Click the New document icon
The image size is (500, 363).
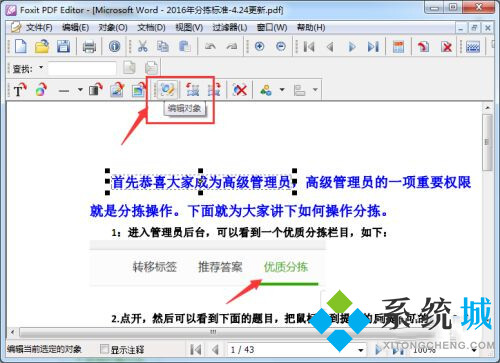21,46
